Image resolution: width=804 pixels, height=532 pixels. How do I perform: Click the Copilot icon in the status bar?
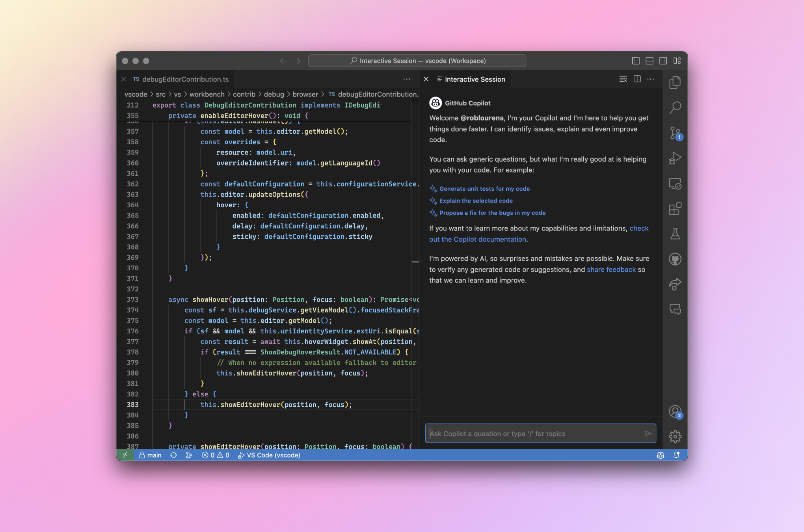tap(660, 455)
